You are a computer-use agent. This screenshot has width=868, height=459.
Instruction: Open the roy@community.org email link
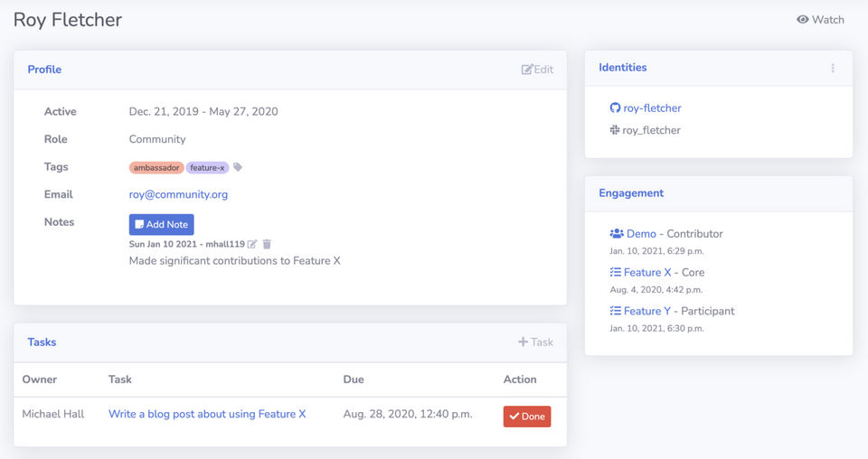178,194
